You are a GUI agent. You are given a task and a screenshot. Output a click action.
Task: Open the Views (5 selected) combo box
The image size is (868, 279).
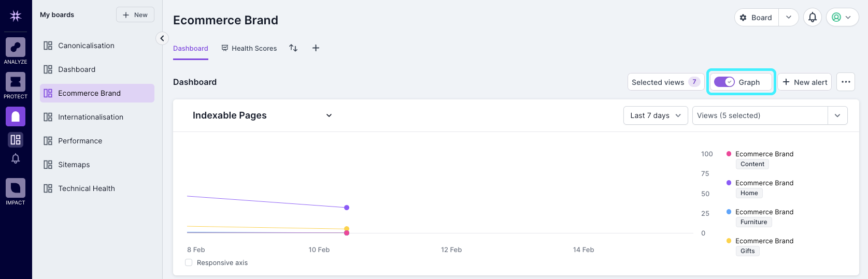(x=770, y=115)
